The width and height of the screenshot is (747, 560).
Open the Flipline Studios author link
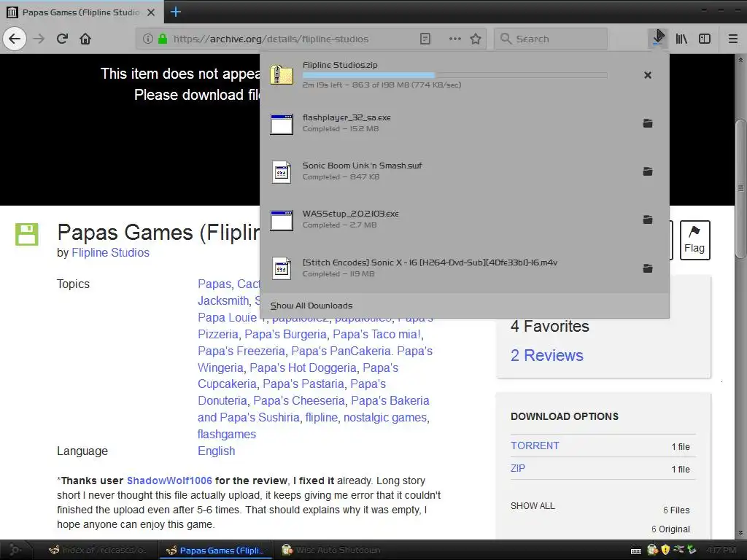pyautogui.click(x=111, y=252)
